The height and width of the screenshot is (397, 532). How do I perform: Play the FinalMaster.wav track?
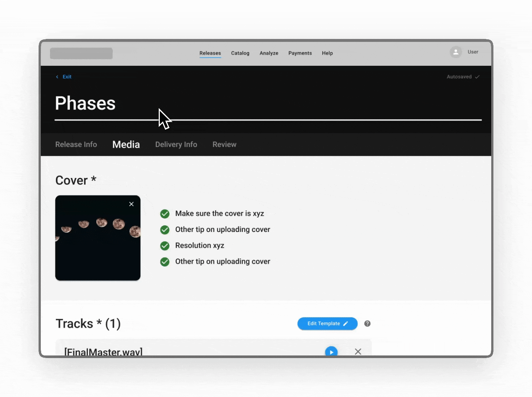331,351
